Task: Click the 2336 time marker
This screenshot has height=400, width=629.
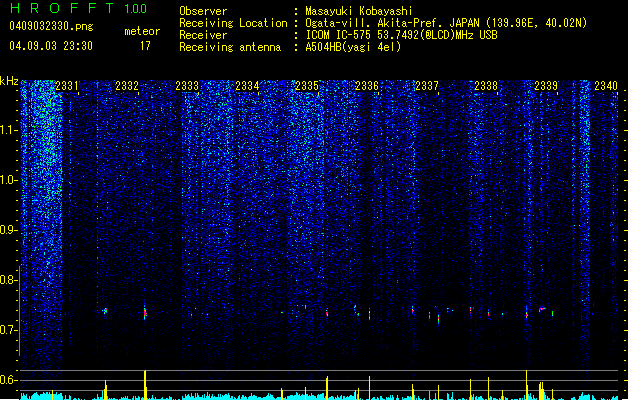Action: (367, 86)
